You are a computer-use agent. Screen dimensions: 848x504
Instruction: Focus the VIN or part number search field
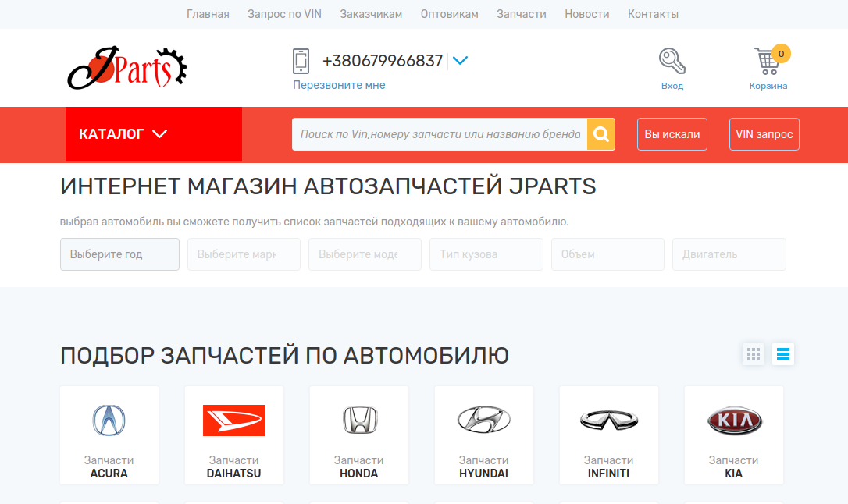click(x=440, y=134)
